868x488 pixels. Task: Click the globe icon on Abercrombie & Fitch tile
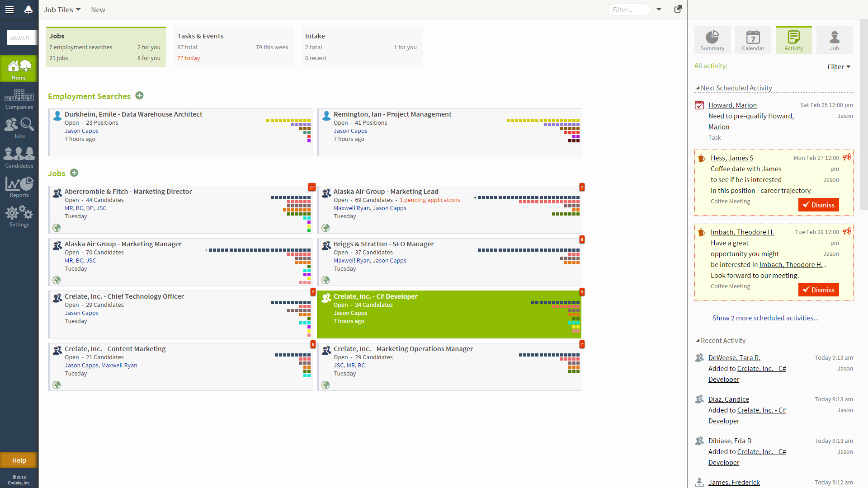(57, 228)
